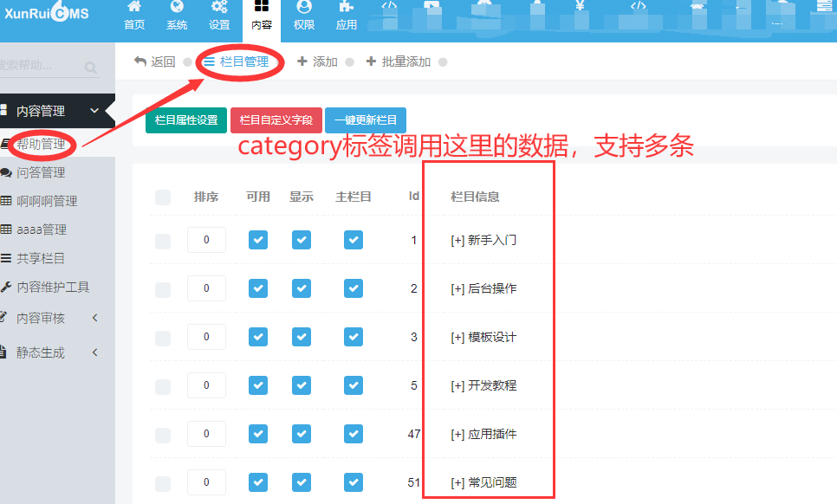Click the 排序 field for 新手入门
The image size is (837, 504).
click(x=206, y=240)
